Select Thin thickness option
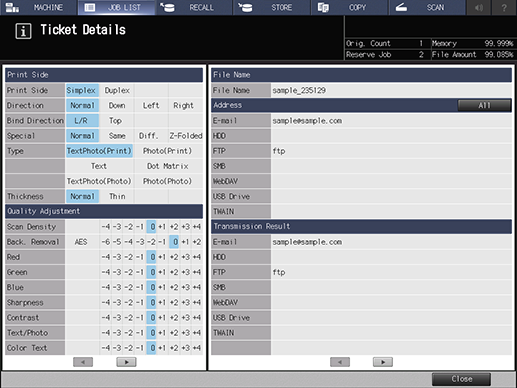The height and width of the screenshot is (388, 517). (x=117, y=196)
